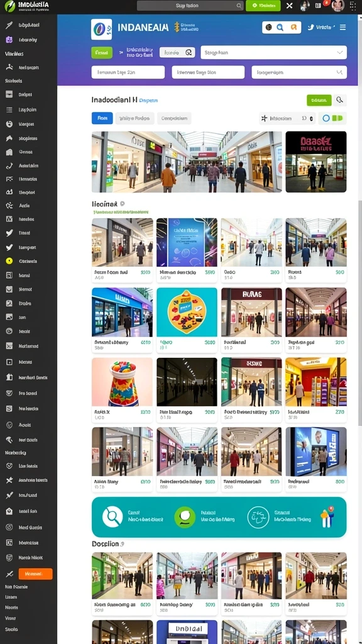Click the green button next to the listings heading
The width and height of the screenshot is (362, 644).
point(319,100)
